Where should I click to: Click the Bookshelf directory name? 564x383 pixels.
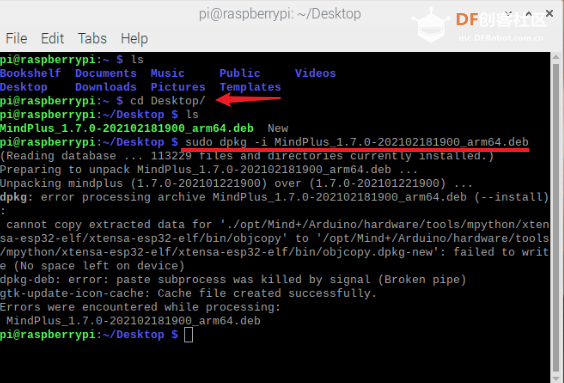[x=31, y=73]
